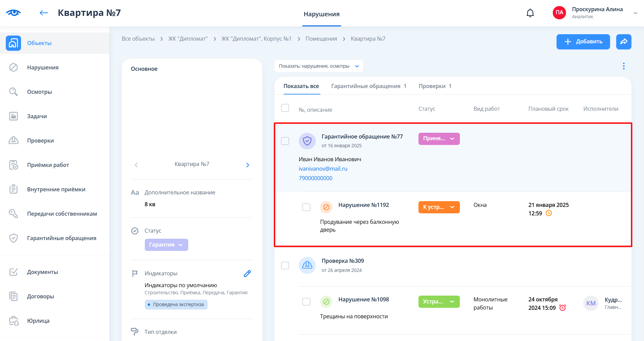Switch to the Проверки tab
Viewport: 644px width, 341px height.
[x=435, y=86]
